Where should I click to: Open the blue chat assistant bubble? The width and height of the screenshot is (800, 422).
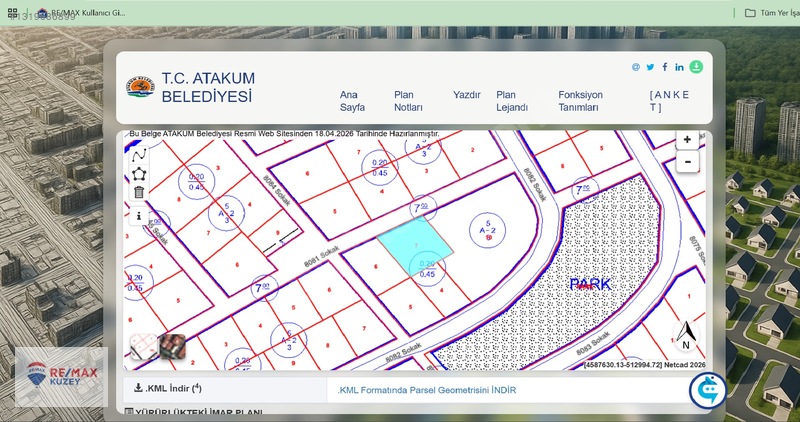[x=707, y=390]
